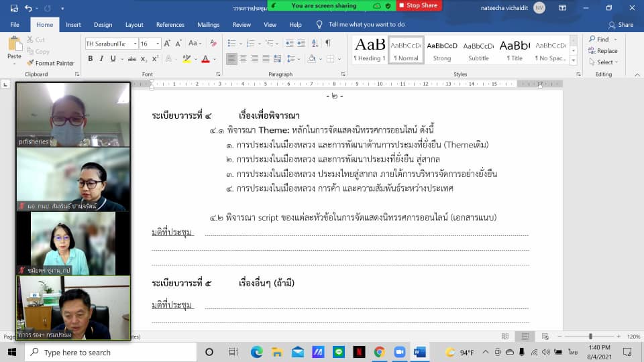
Task: Toggle Italic formatting
Action: pyautogui.click(x=101, y=59)
